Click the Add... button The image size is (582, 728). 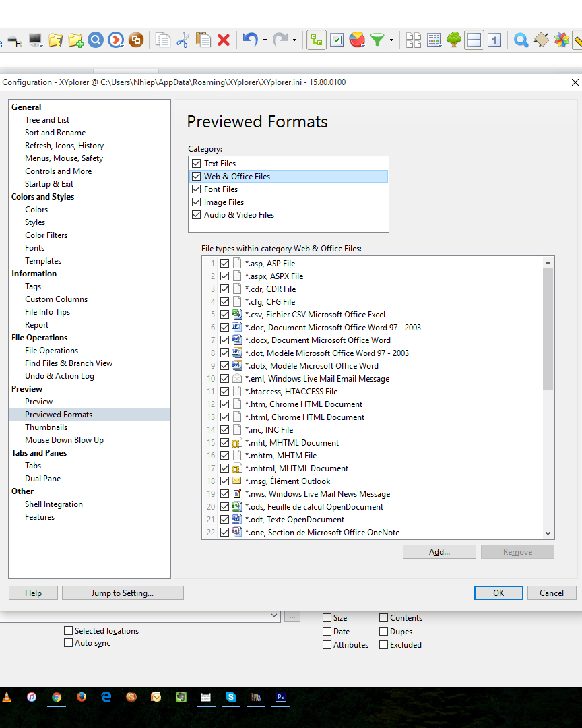point(439,552)
